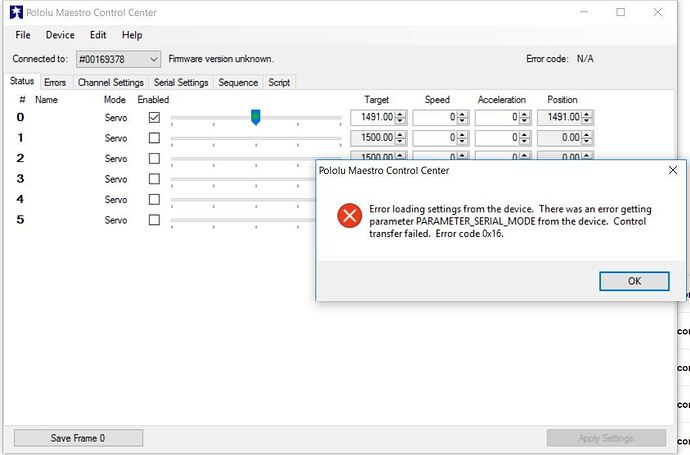Increase channel 0 Target value stepper
Viewport: 690px width, 455px height.
[x=400, y=114]
